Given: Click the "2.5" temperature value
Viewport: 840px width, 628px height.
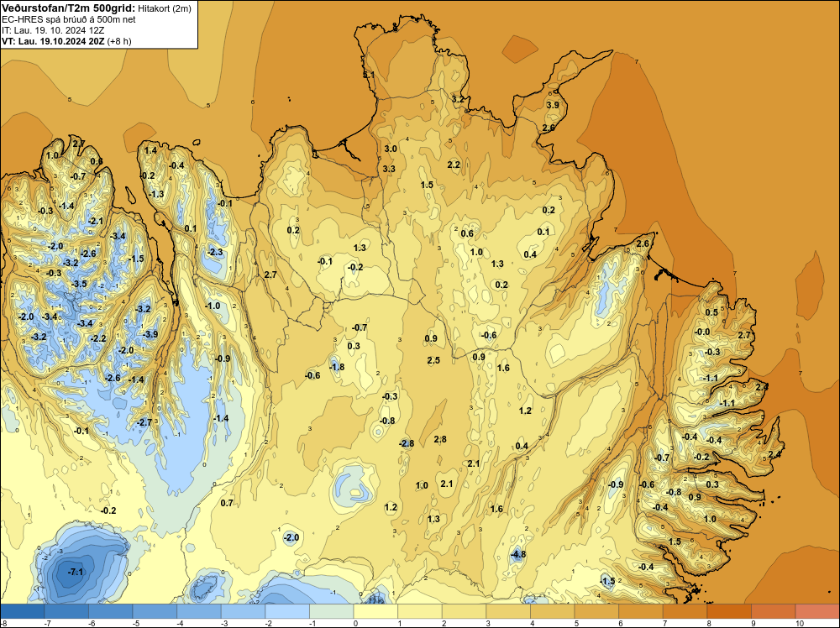Looking at the screenshot, I should [x=433, y=360].
